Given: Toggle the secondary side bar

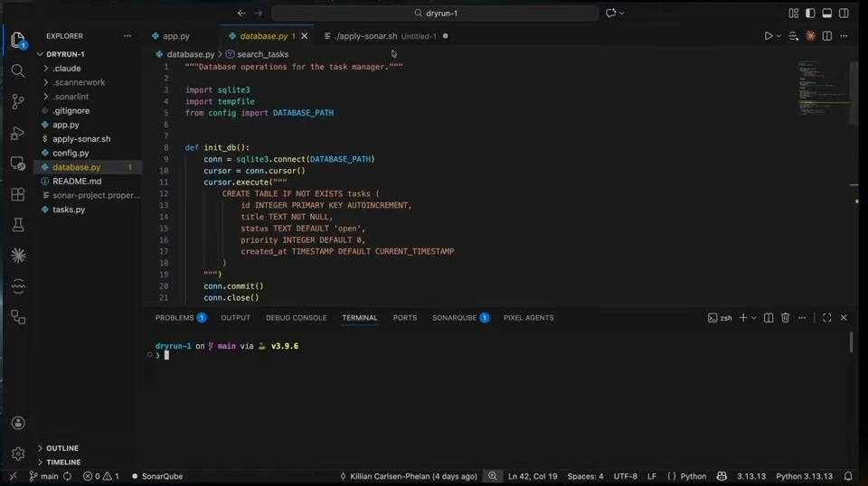Looking at the screenshot, I should tap(844, 13).
